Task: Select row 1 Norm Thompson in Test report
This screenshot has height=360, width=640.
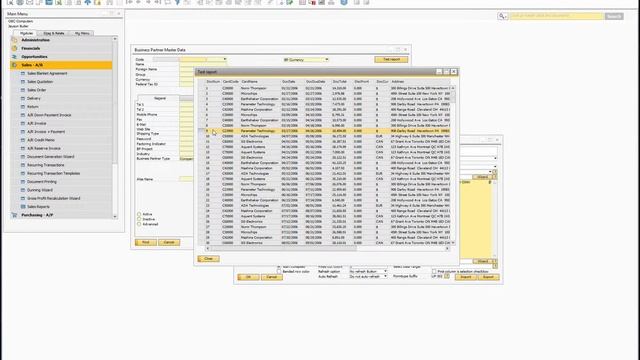Action: (x=324, y=88)
